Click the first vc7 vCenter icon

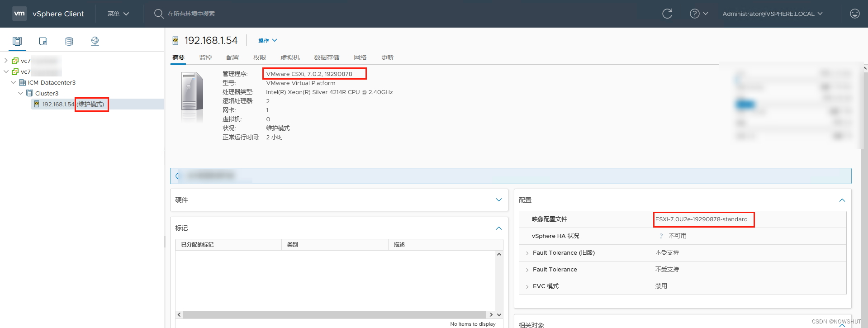click(15, 61)
